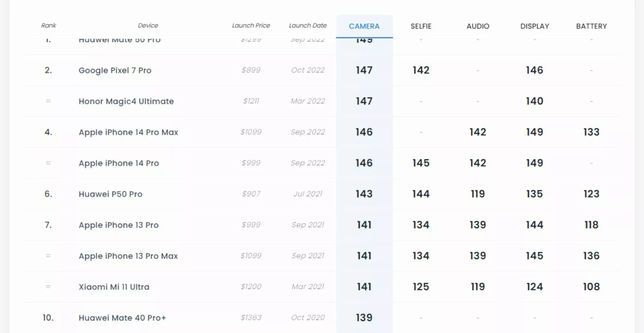Click the Rank column header

pos(49,25)
